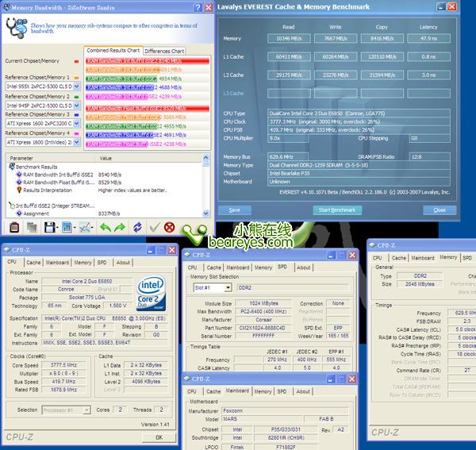The width and height of the screenshot is (476, 450).
Task: Minimize the CPU-Z Mainboard window
Action: coord(331,379)
